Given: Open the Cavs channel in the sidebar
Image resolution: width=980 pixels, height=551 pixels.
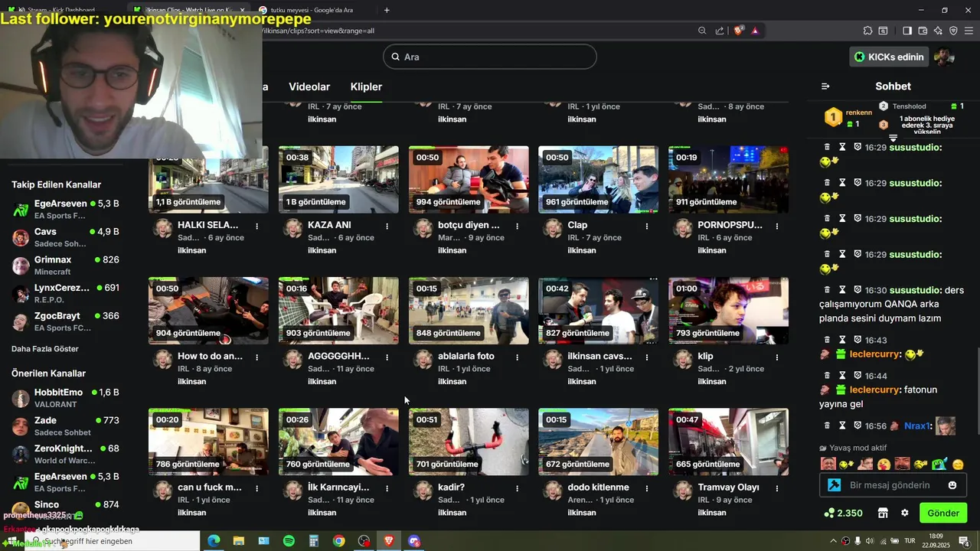Looking at the screenshot, I should [65, 237].
